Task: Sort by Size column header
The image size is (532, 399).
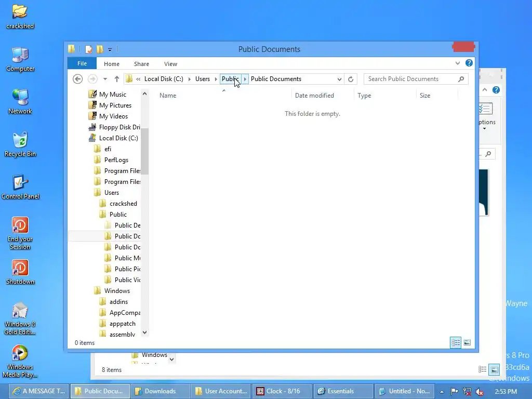Action: pos(437,96)
